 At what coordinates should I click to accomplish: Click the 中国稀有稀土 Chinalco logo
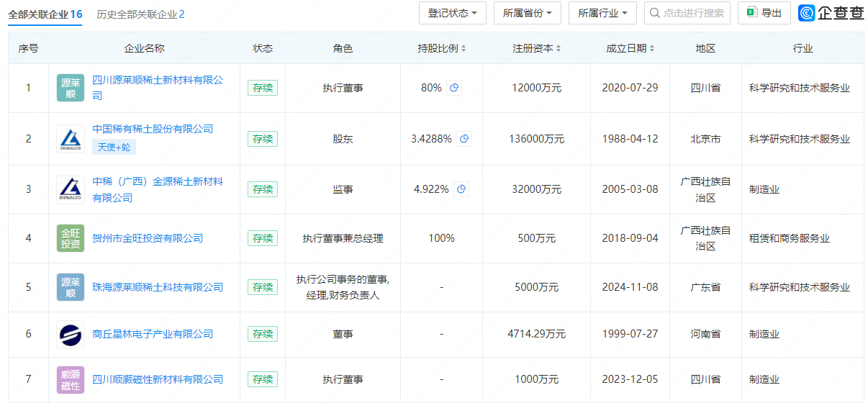[x=71, y=139]
